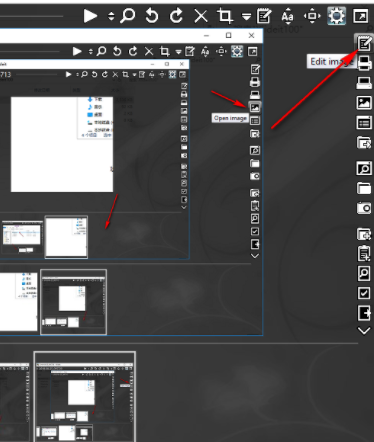374x442 pixels.
Task: Maximize the nested window
Action: click(228, 35)
